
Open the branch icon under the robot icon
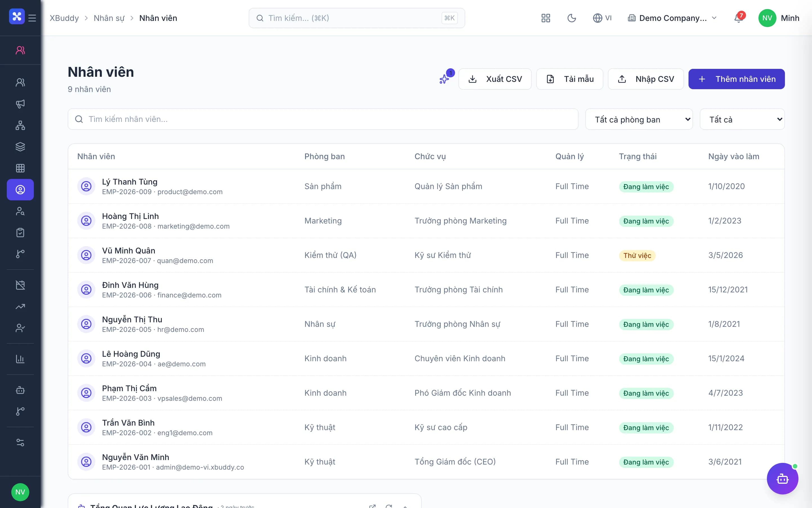coord(20,411)
